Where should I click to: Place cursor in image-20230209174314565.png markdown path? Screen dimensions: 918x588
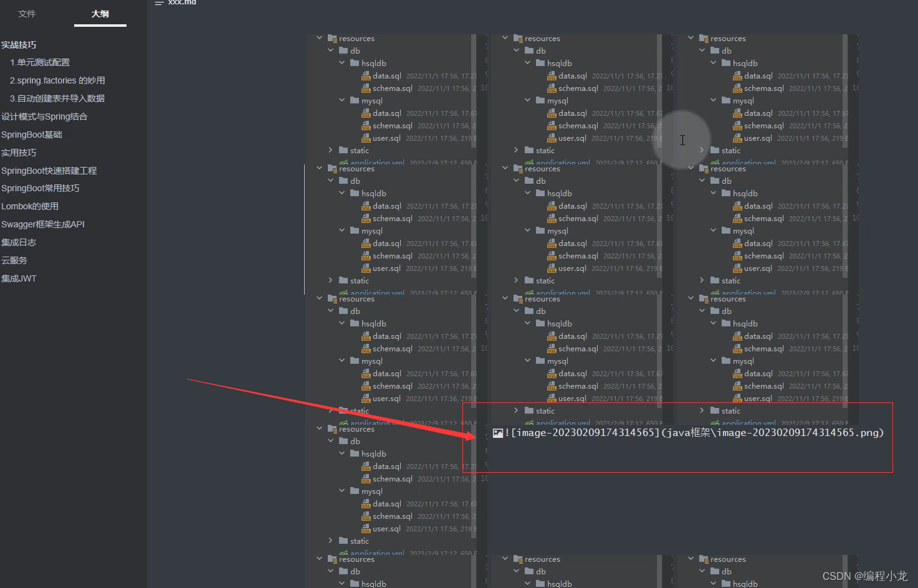pos(694,433)
